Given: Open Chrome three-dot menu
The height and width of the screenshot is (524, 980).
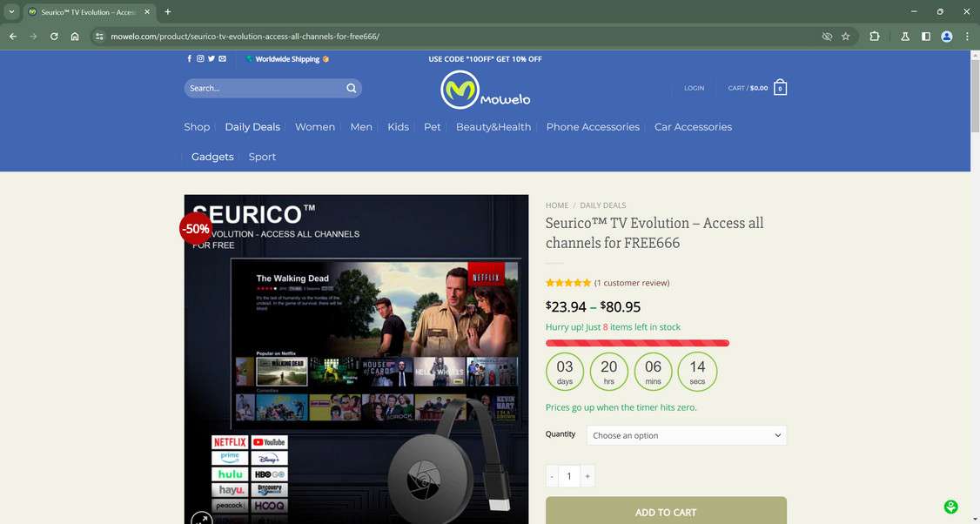Looking at the screenshot, I should [967, 37].
